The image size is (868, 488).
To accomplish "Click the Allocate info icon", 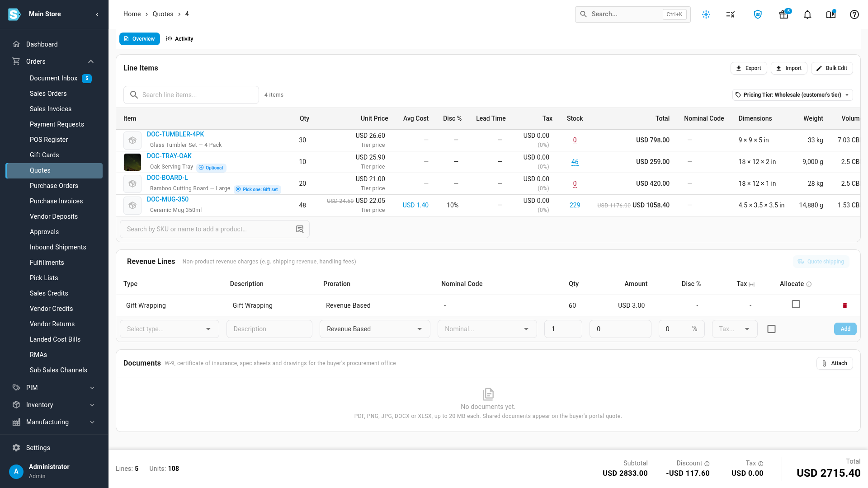I will (809, 284).
